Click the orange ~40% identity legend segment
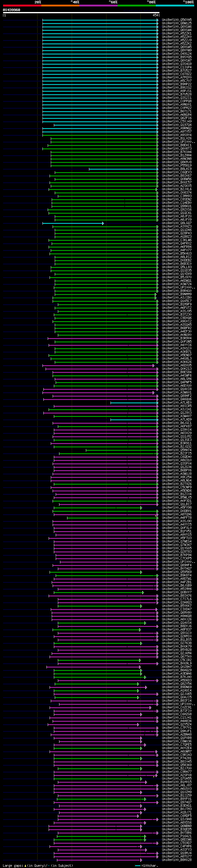Screen dimensions: 197x868 coord(60,6)
